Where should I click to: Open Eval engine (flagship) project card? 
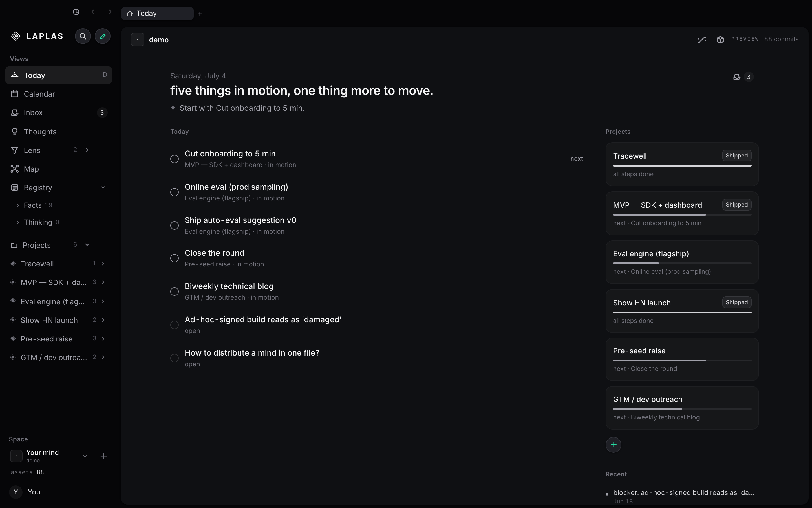tap(682, 262)
